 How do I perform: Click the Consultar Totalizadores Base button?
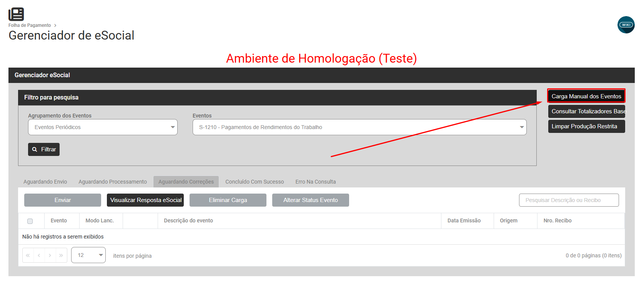pyautogui.click(x=587, y=111)
